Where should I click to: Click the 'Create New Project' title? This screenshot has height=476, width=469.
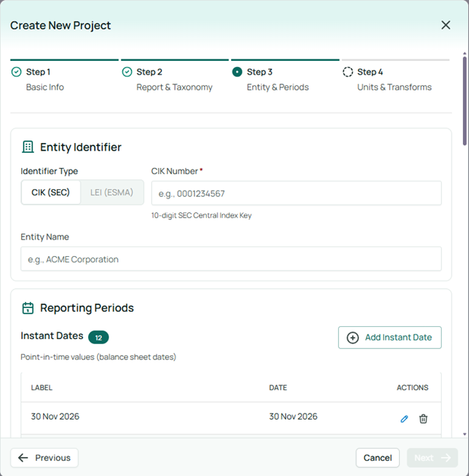tap(60, 26)
